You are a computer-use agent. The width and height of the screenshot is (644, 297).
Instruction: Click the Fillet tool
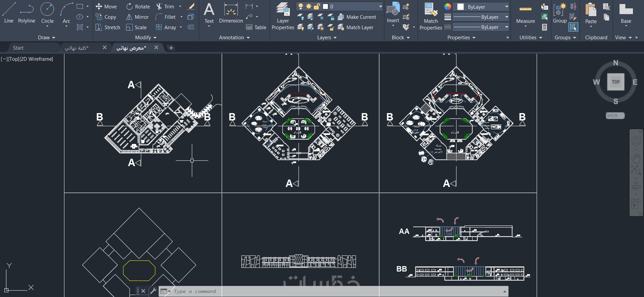pyautogui.click(x=166, y=17)
